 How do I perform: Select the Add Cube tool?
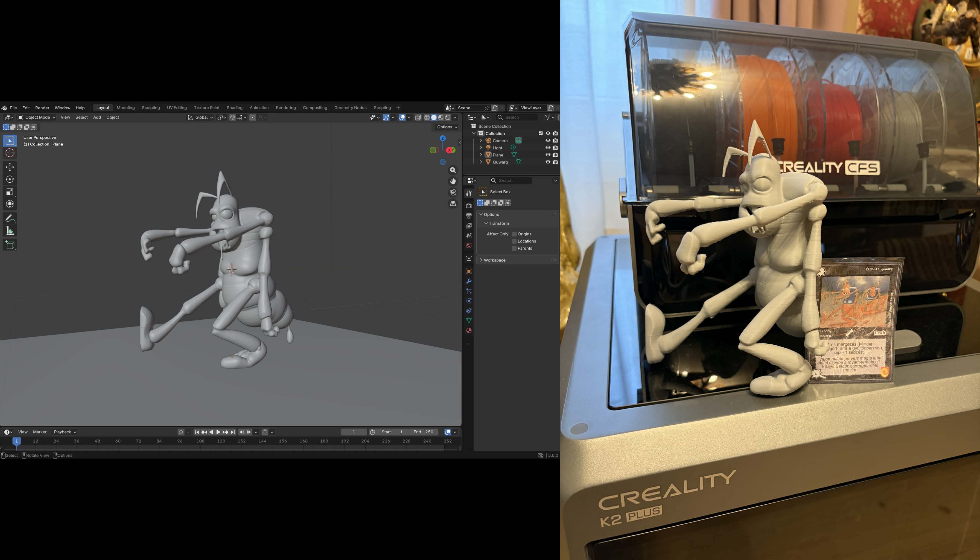point(10,245)
